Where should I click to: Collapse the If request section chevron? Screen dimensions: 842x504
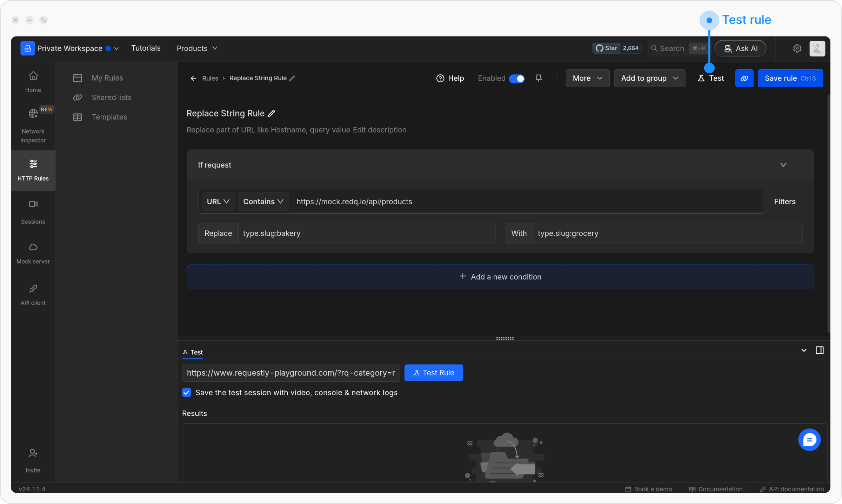pos(783,165)
